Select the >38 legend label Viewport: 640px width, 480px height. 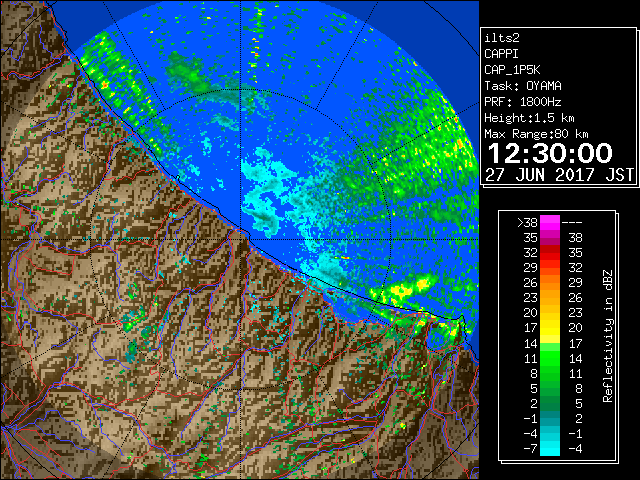click(x=527, y=223)
